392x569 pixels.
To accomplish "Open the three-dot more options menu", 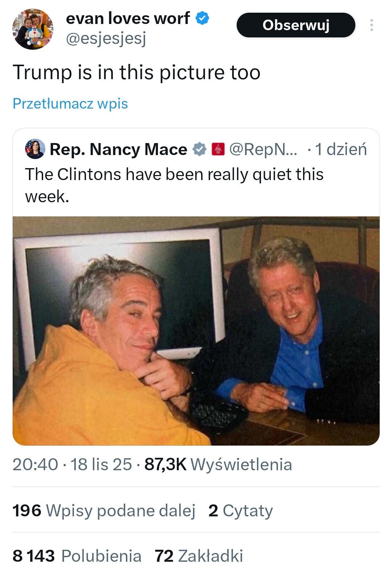I will [x=371, y=25].
